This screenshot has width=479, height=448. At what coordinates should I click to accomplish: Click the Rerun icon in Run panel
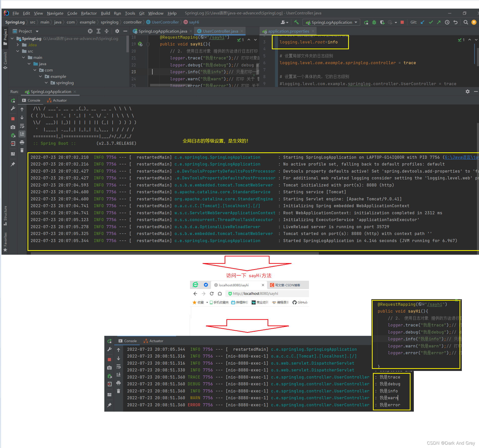click(13, 101)
